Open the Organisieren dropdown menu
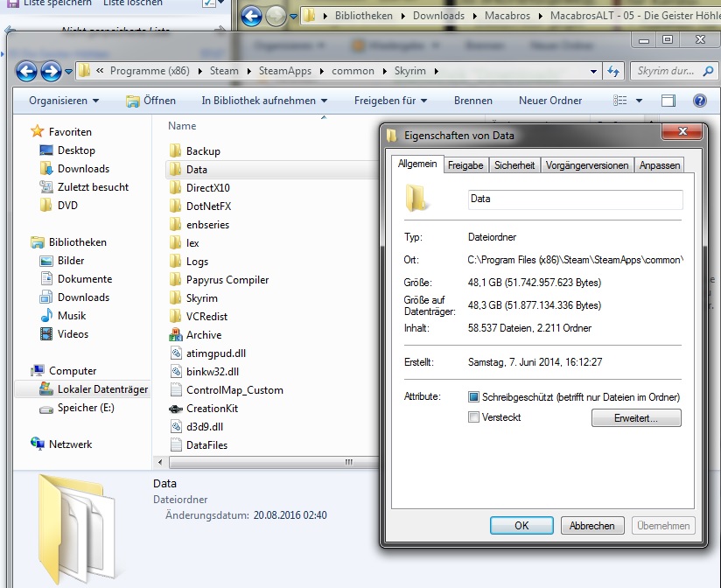Screen dimensions: 721x588 click(x=64, y=101)
